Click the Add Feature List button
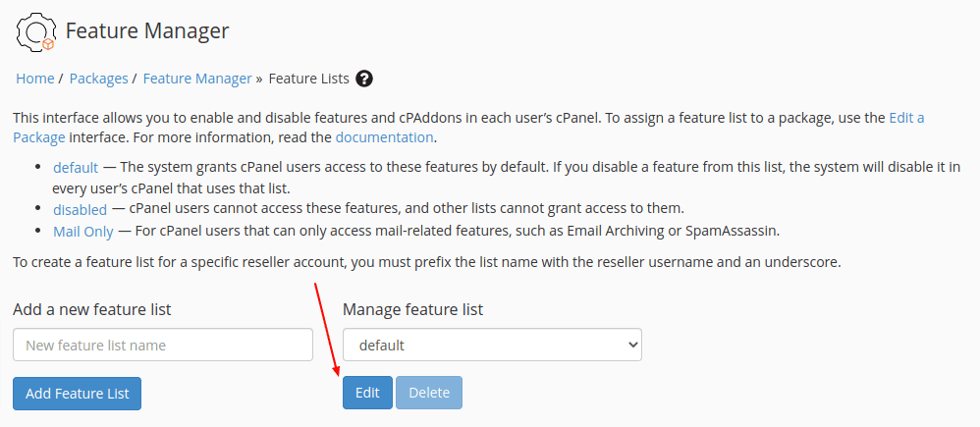 [77, 394]
